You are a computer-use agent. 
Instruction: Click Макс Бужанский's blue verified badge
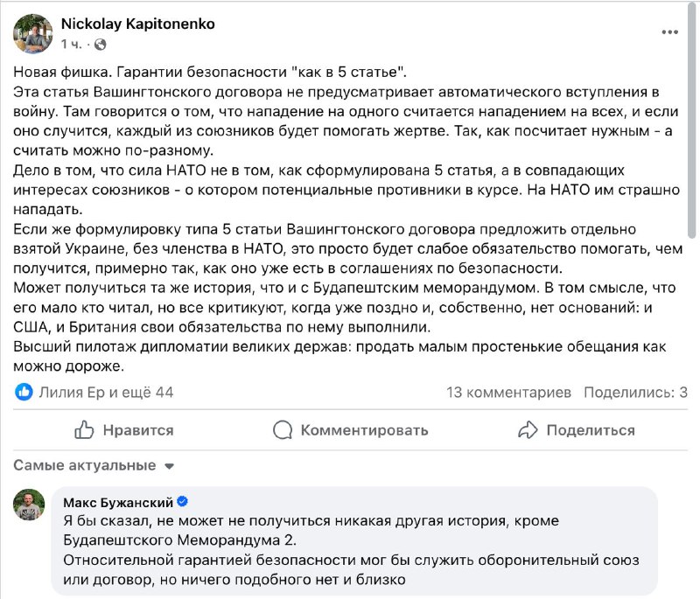tap(182, 502)
